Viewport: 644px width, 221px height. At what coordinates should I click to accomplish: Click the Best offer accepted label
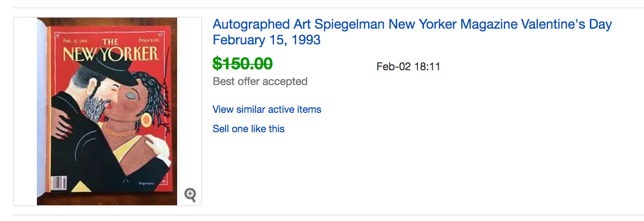click(260, 82)
